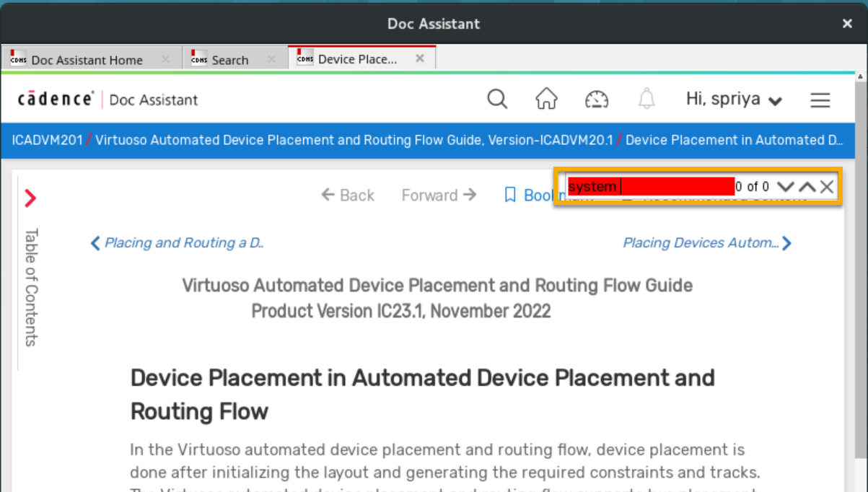
Task: Open the hamburger menu icon
Action: (820, 100)
